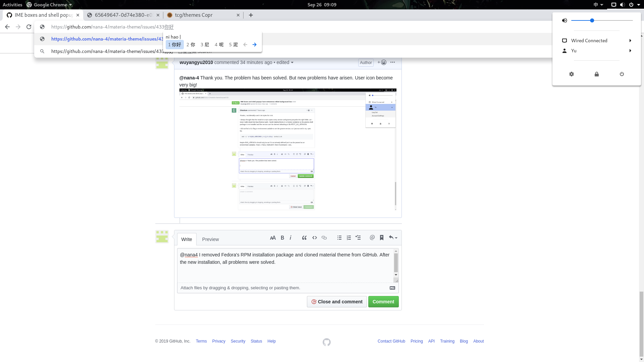Open the Pricing footer link
Viewport: 644px width, 362px height.
(x=417, y=341)
